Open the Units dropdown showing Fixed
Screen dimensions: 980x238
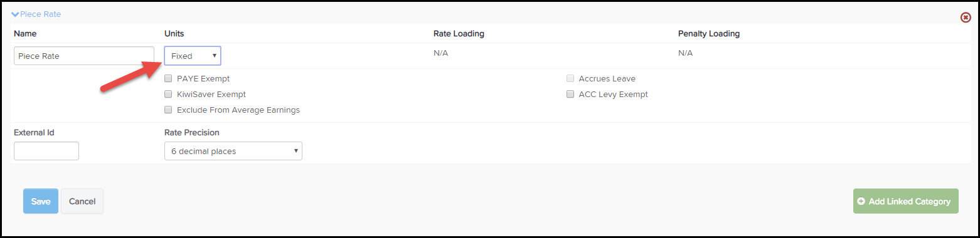tap(193, 56)
